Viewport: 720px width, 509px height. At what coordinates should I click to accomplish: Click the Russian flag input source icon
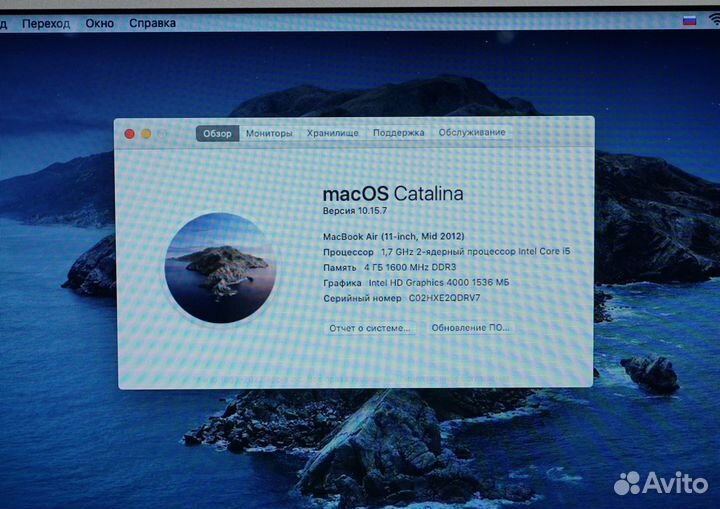(689, 21)
